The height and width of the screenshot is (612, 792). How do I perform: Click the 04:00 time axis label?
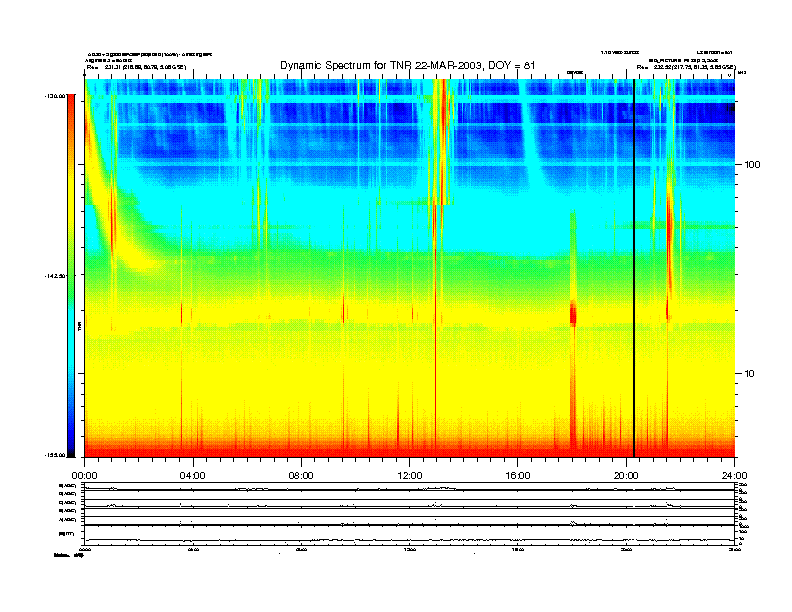[x=193, y=476]
